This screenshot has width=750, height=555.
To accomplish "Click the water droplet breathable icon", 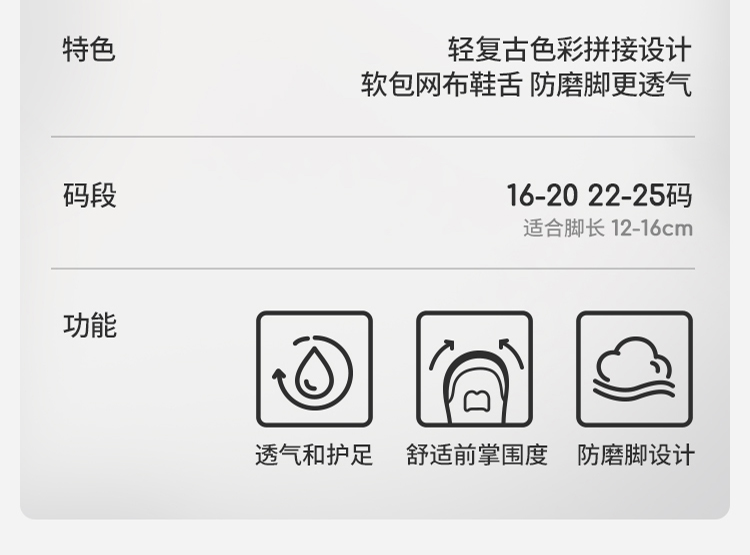I will coord(314,369).
